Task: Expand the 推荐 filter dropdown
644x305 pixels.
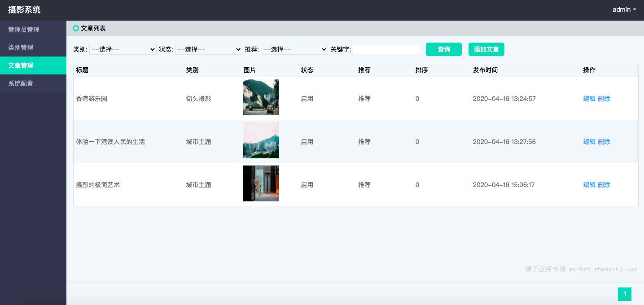Action: (294, 49)
